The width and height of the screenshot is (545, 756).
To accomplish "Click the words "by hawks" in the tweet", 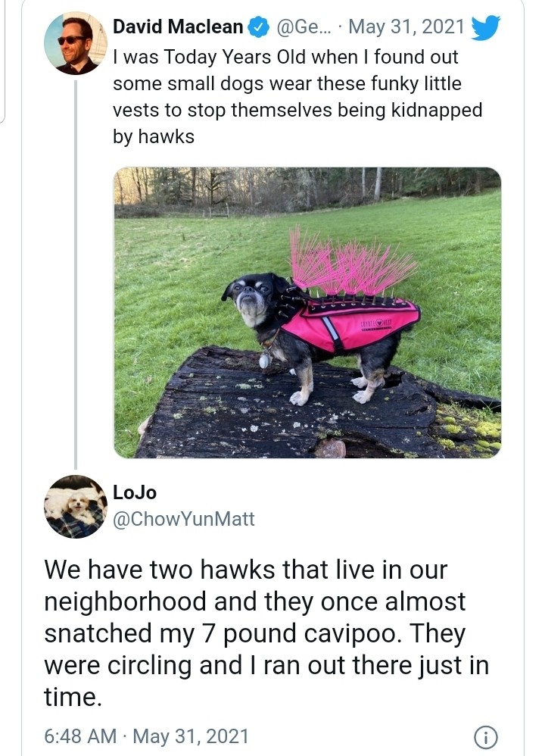I will tap(153, 137).
